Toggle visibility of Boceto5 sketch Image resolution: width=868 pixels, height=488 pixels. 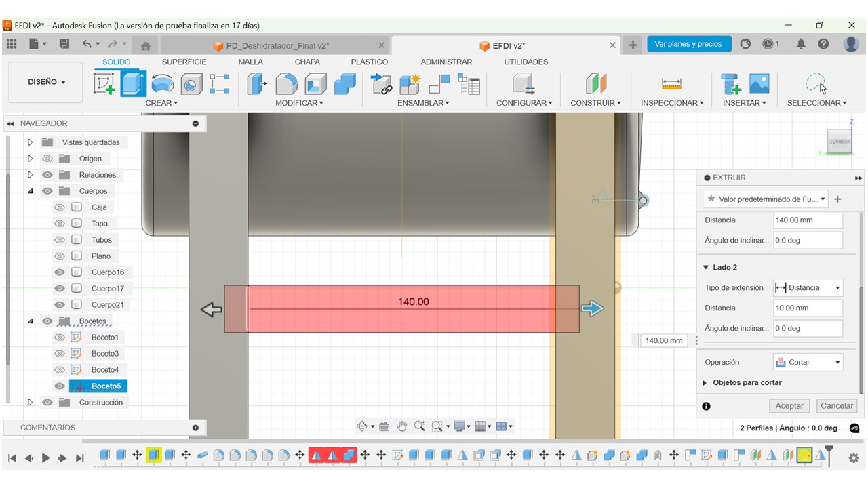[x=60, y=386]
